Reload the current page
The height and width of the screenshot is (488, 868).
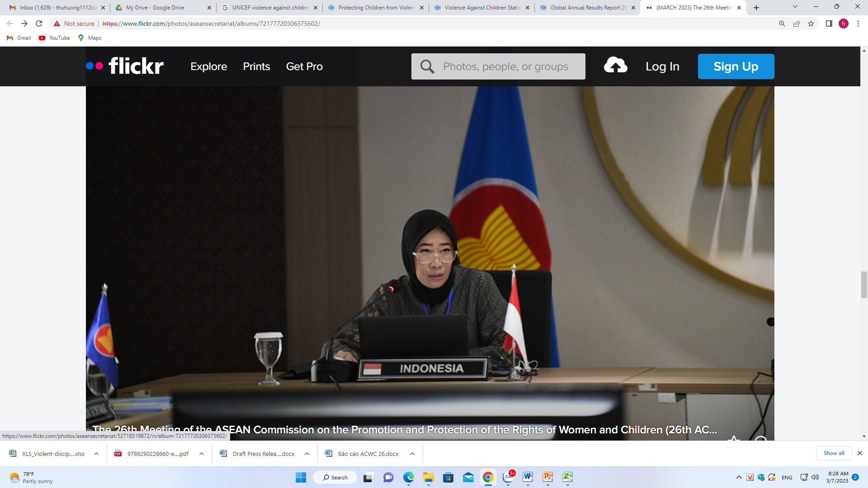pyautogui.click(x=39, y=23)
